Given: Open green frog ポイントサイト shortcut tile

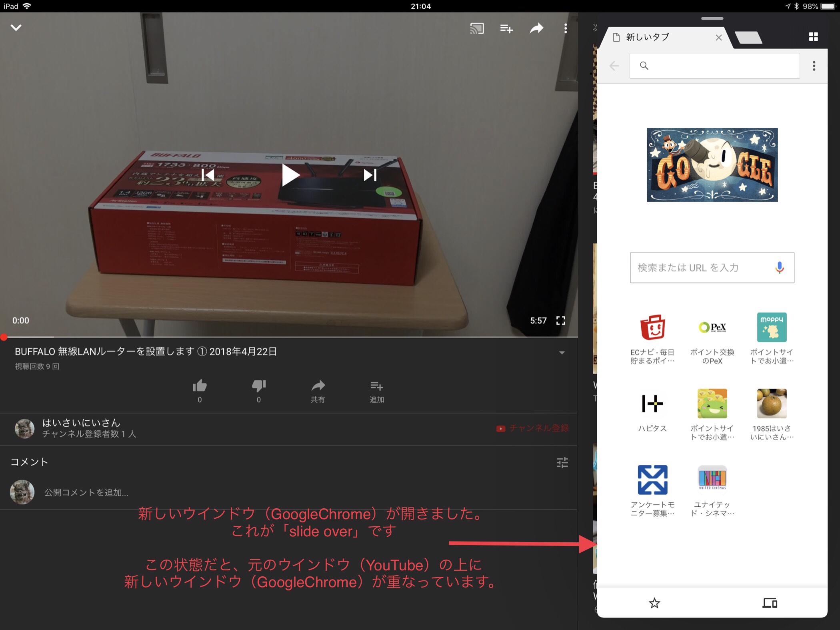Looking at the screenshot, I should click(x=712, y=415).
